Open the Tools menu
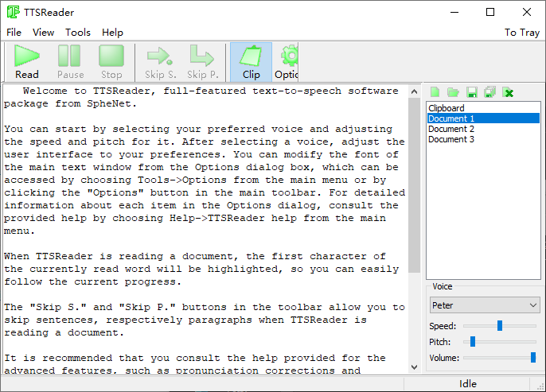 (x=78, y=33)
